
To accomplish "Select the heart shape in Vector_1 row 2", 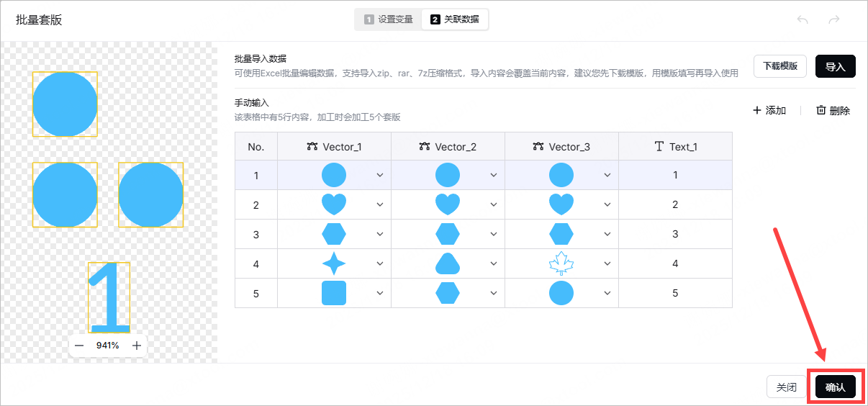I will point(333,205).
